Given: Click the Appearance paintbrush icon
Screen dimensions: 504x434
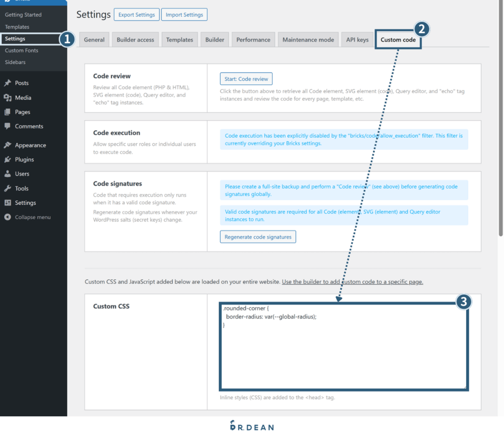Looking at the screenshot, I should [x=8, y=145].
